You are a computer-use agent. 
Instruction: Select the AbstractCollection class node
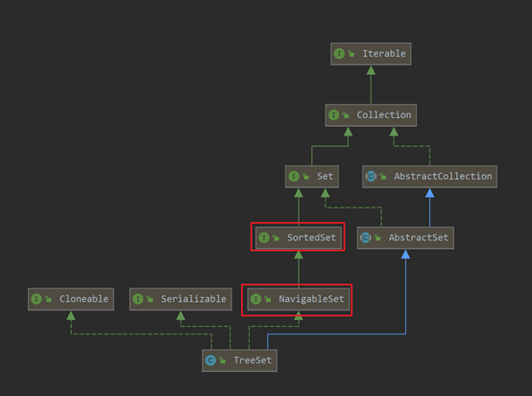pos(429,177)
